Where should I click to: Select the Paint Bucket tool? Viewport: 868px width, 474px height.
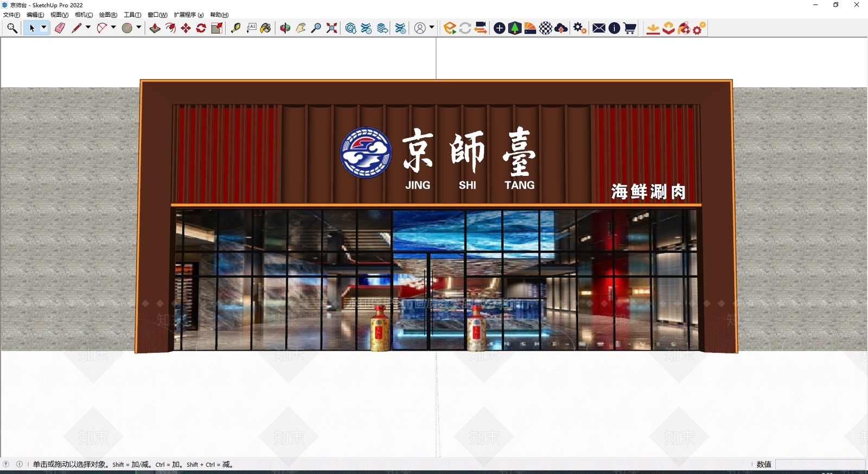click(266, 28)
